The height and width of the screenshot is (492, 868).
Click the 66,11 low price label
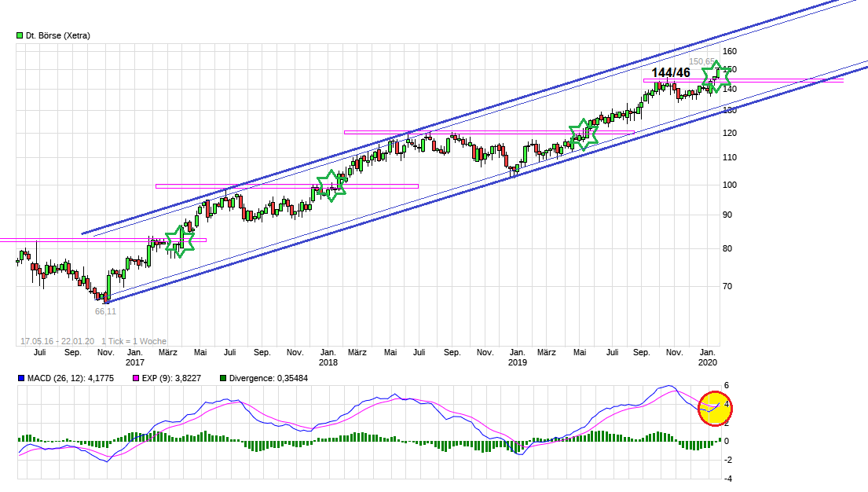104,310
